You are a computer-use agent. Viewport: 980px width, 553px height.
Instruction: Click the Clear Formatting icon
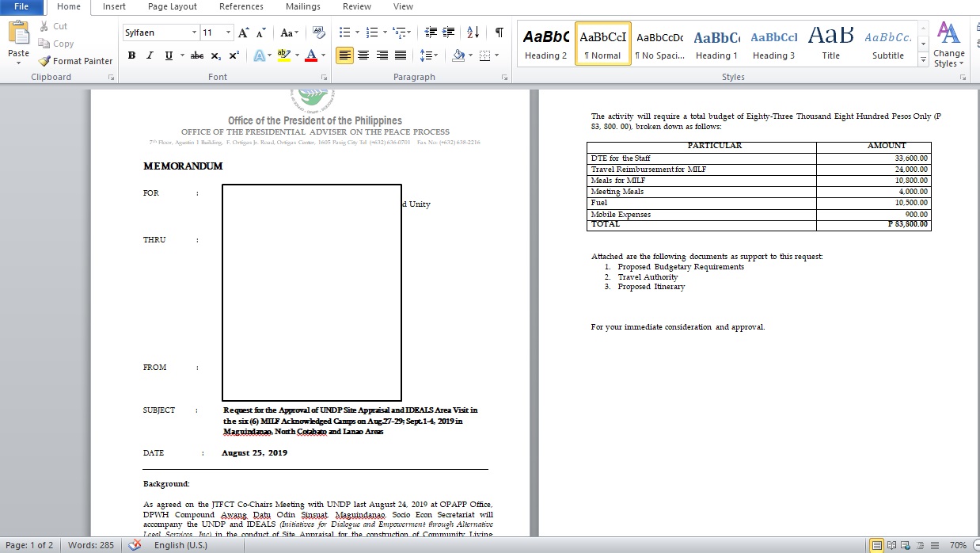click(x=319, y=32)
